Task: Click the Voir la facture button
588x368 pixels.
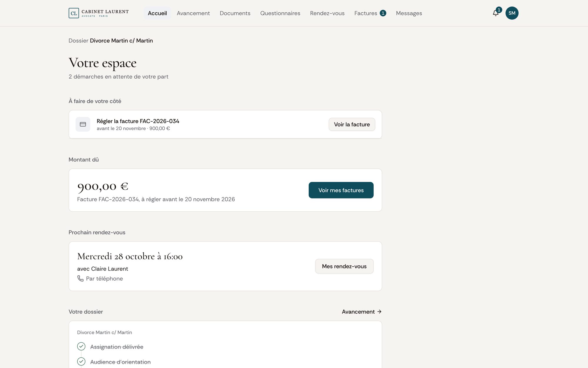Action: (x=352, y=124)
